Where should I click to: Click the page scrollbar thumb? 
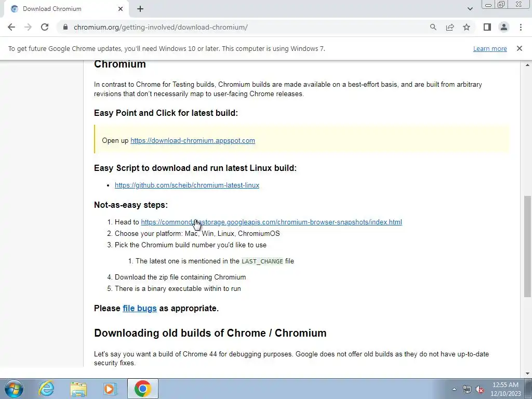click(x=528, y=246)
